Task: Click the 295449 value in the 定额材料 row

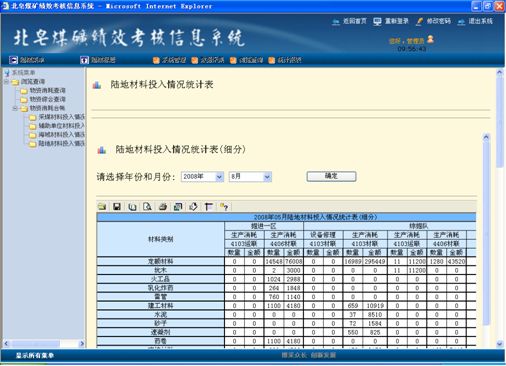Action: pos(375,262)
